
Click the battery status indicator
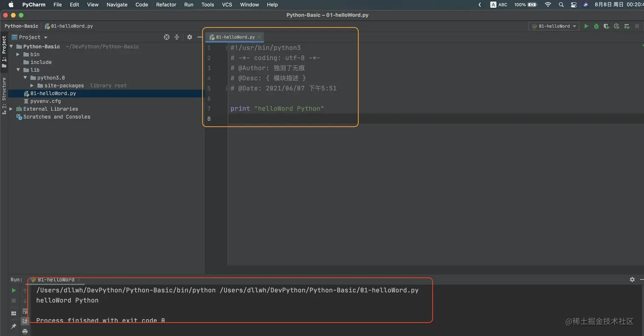[x=526, y=5]
